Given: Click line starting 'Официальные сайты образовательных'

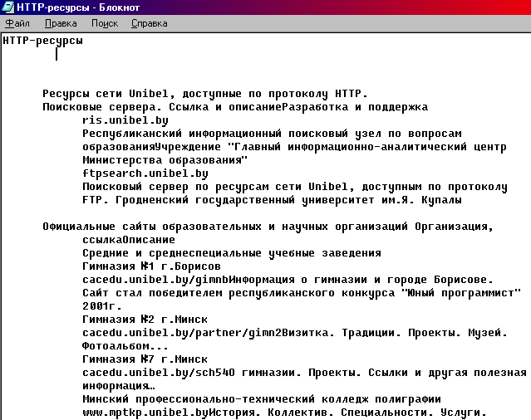Looking at the screenshot, I should tap(268, 227).
